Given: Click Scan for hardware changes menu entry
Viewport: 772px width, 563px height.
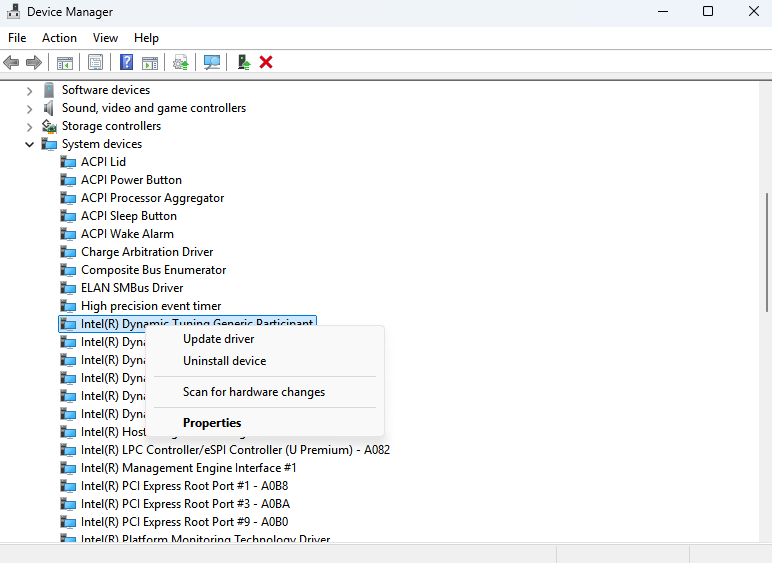Looking at the screenshot, I should (254, 392).
